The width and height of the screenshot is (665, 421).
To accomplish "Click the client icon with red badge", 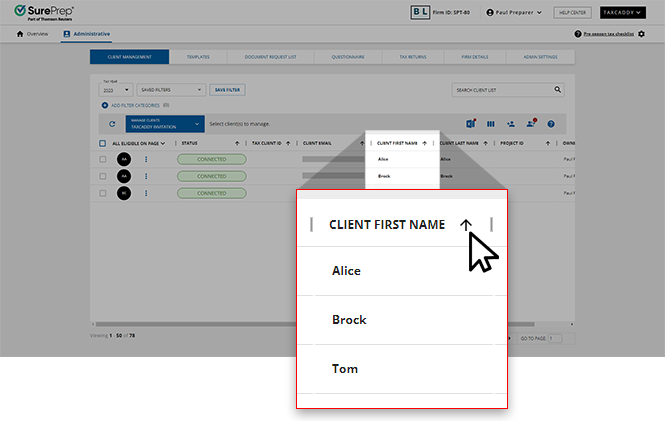I will (531, 123).
